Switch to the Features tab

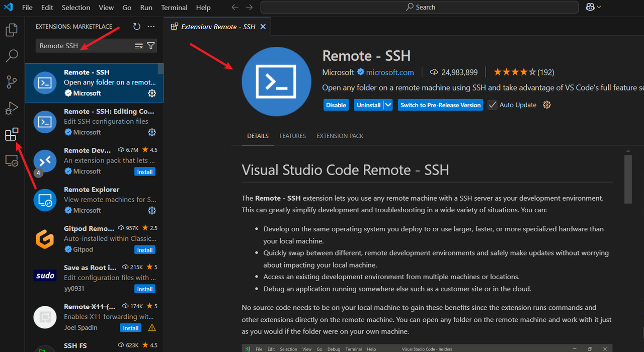292,136
